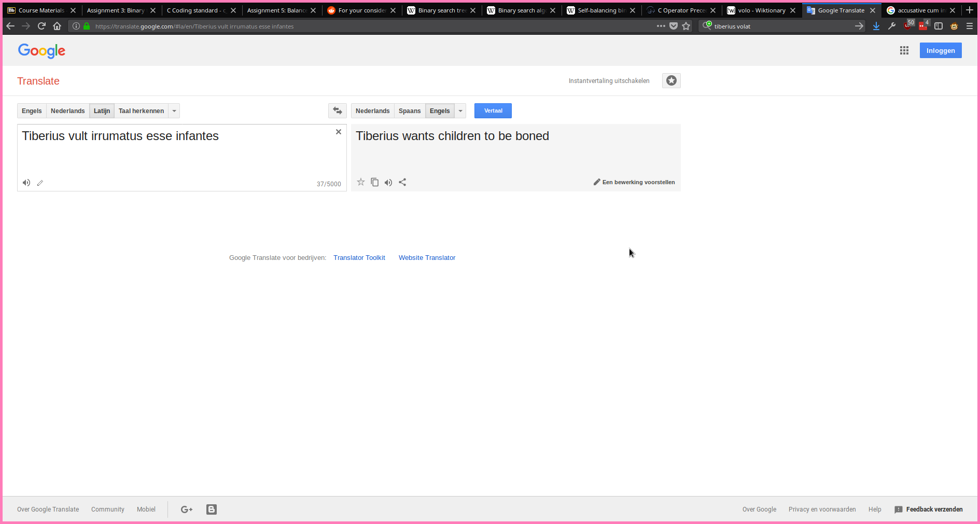Open the Google apps grid
This screenshot has width=980, height=524.
click(904, 50)
